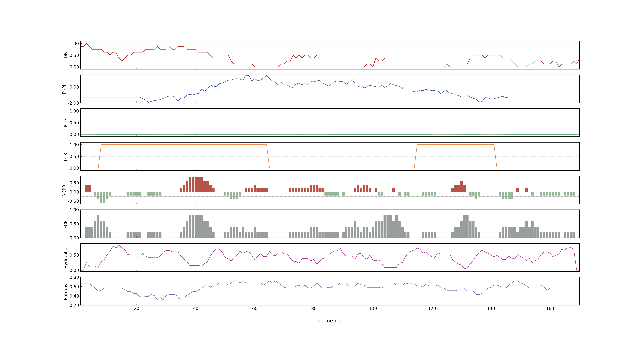Click the -2.00 tick on Pi-Pi axis
644x343 pixels.
click(x=73, y=103)
